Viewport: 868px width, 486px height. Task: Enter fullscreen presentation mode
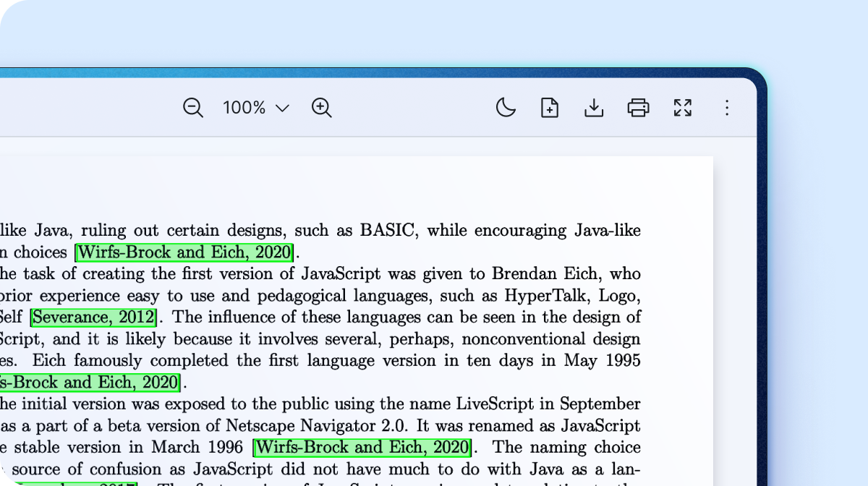coord(683,108)
